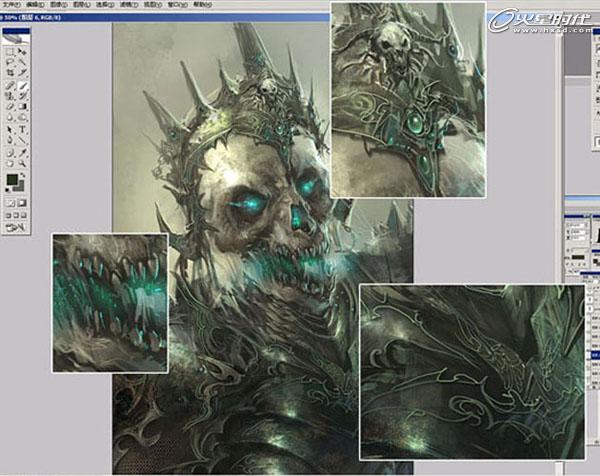Open the Image (图像) menu
The height and width of the screenshot is (476, 600).
(59, 5)
